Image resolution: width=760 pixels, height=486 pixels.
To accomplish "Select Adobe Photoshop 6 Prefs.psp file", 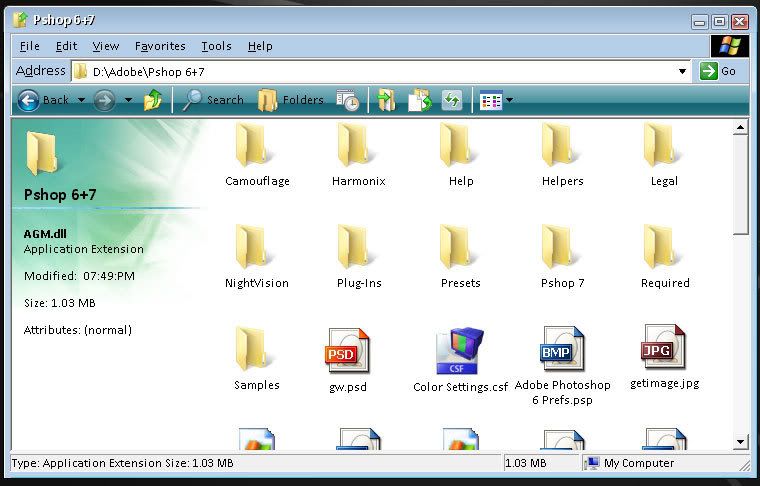I will (x=562, y=366).
